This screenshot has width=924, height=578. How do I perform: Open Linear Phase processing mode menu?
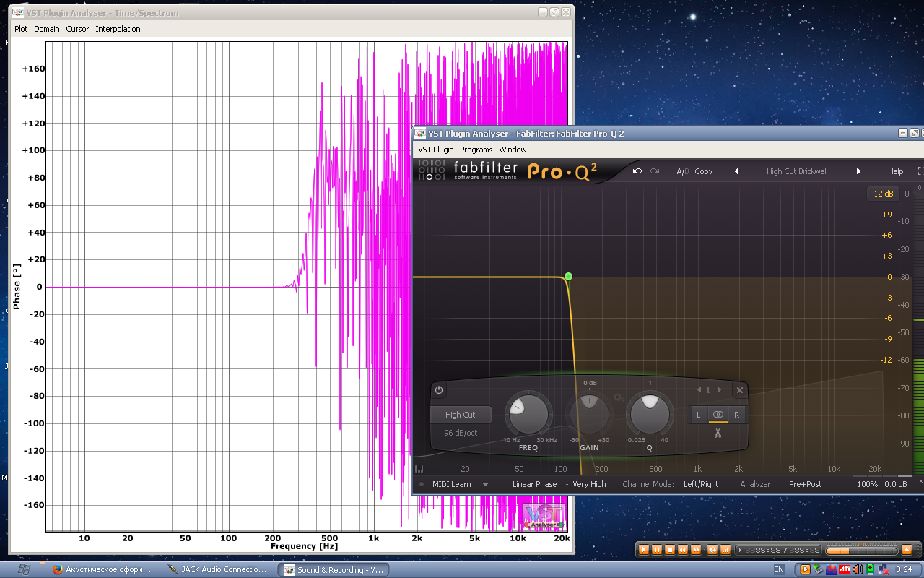pyautogui.click(x=534, y=484)
